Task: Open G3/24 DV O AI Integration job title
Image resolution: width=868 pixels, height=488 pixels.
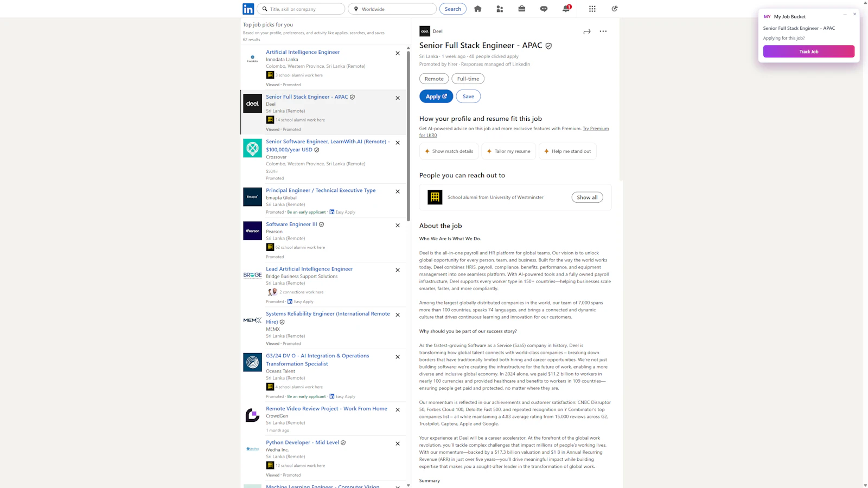Action: click(317, 359)
